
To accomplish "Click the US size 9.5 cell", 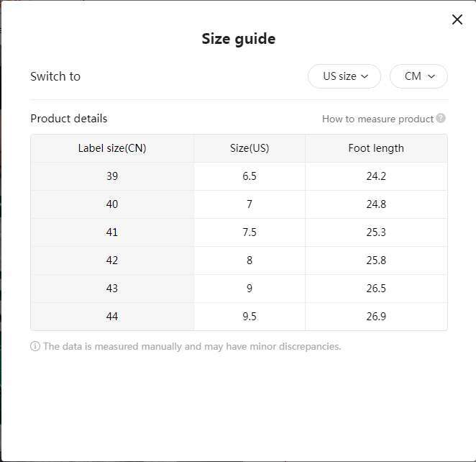I will coord(250,317).
